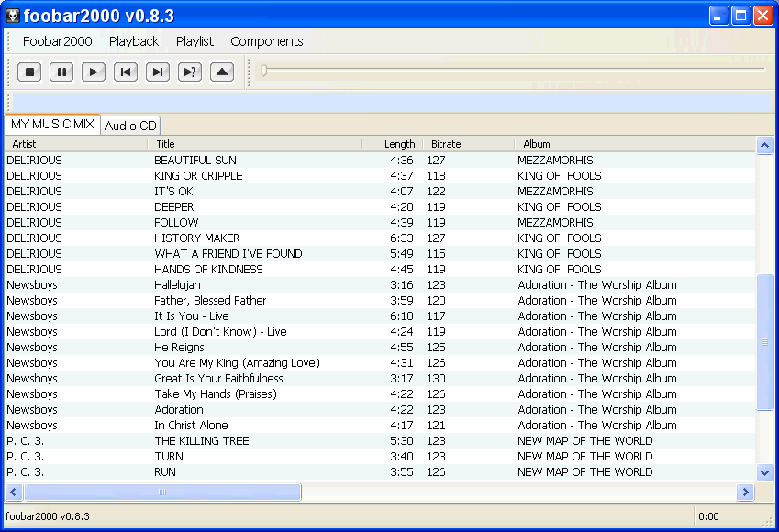Sort playlist by Bitrate column header
The image size is (779, 532).
469,144
